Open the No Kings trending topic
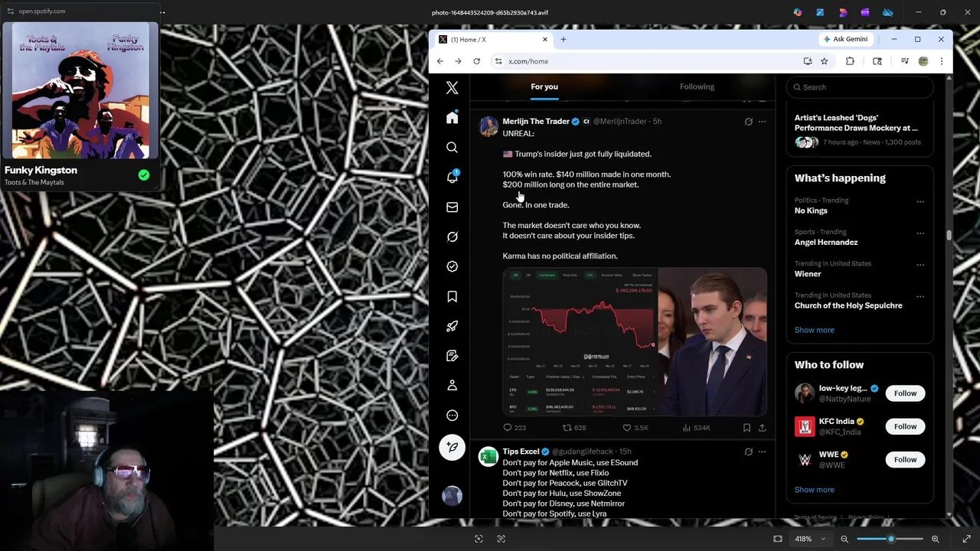Screen dimensions: 980x551 811,210
